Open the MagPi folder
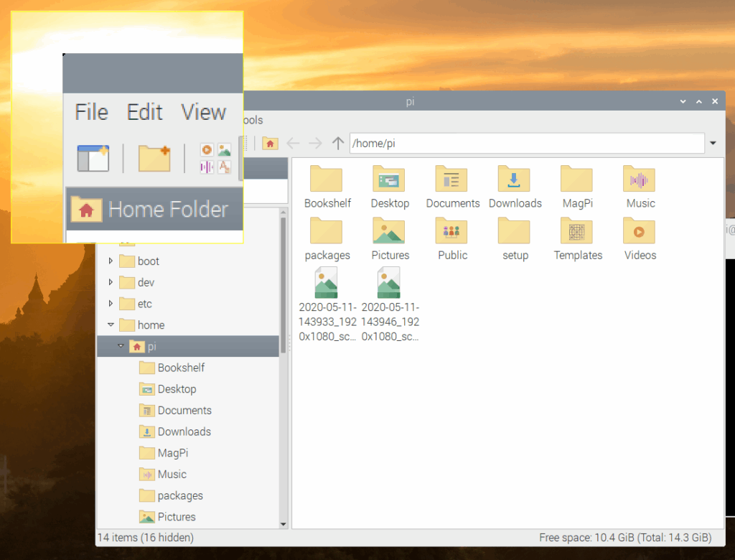 pos(577,179)
